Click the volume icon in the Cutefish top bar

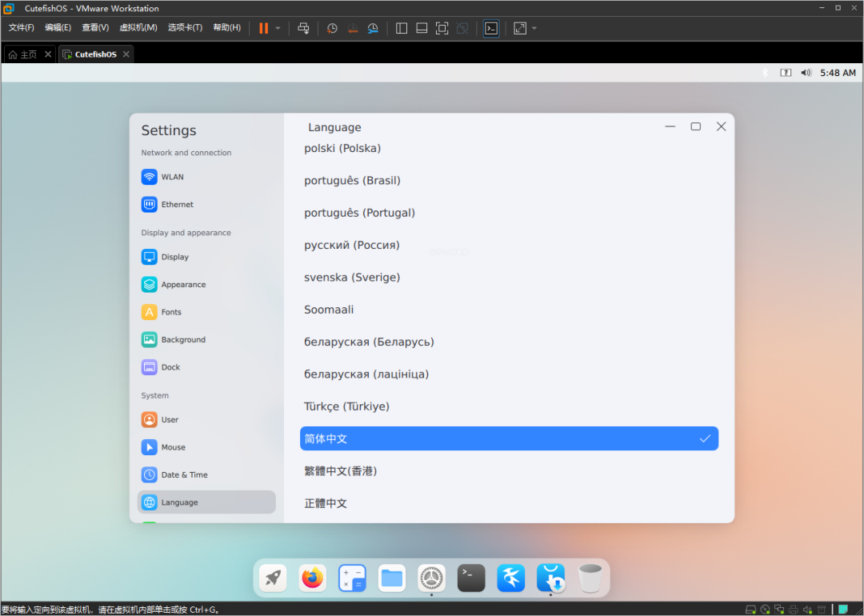pyautogui.click(x=806, y=73)
